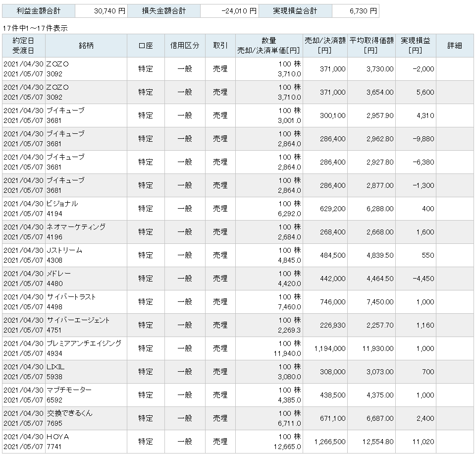Click the 取引 column header
This screenshot has width=476, height=457.
pyautogui.click(x=220, y=46)
